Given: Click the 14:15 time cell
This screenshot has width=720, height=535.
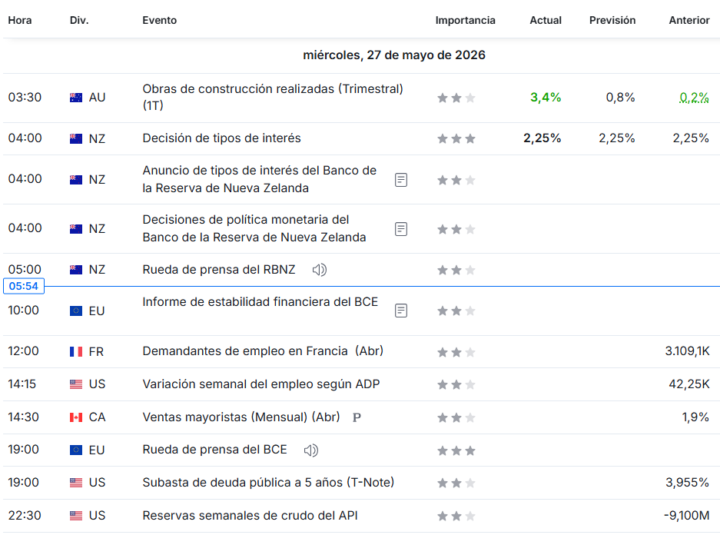Looking at the screenshot, I should [22, 384].
